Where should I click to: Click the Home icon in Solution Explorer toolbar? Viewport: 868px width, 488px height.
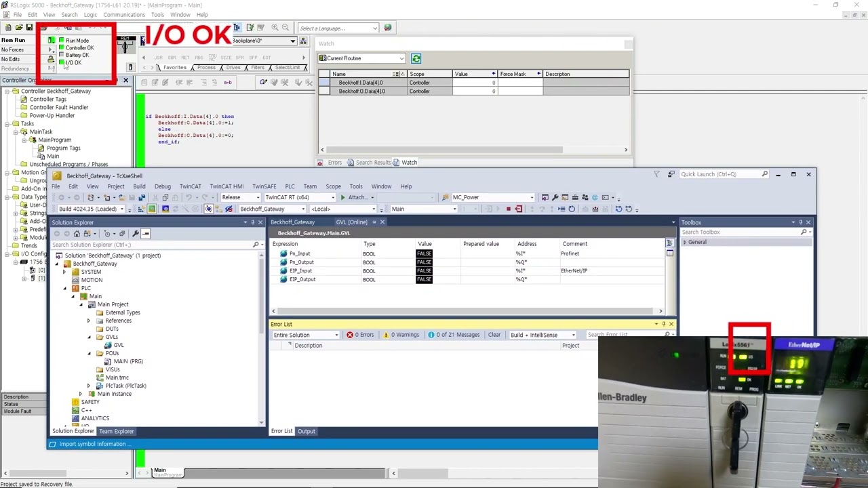(77, 234)
